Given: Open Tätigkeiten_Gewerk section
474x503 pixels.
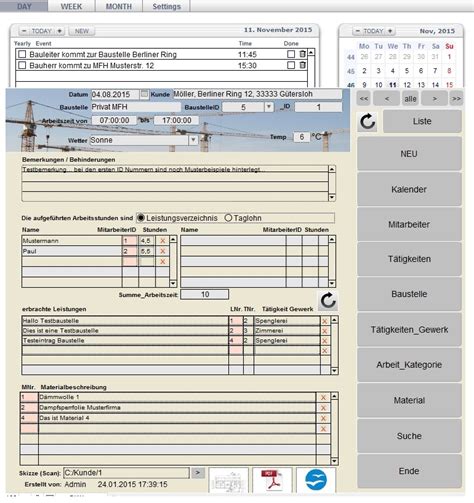Looking at the screenshot, I should tap(409, 330).
